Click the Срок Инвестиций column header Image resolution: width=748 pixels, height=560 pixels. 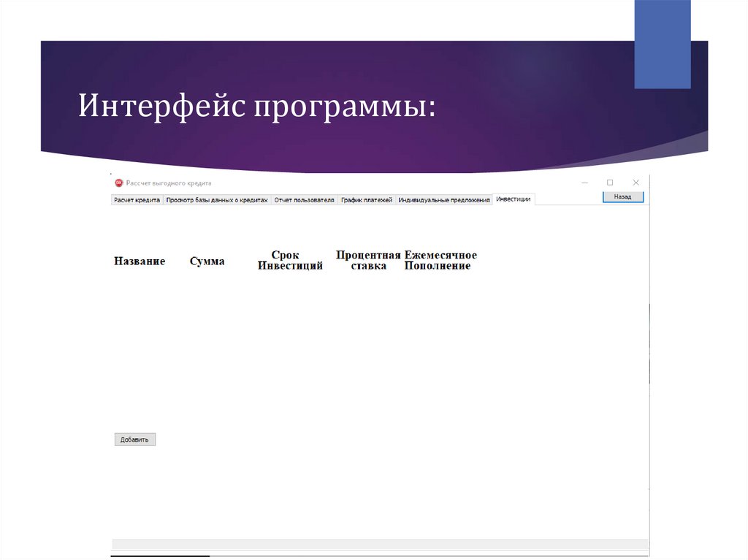click(x=290, y=261)
